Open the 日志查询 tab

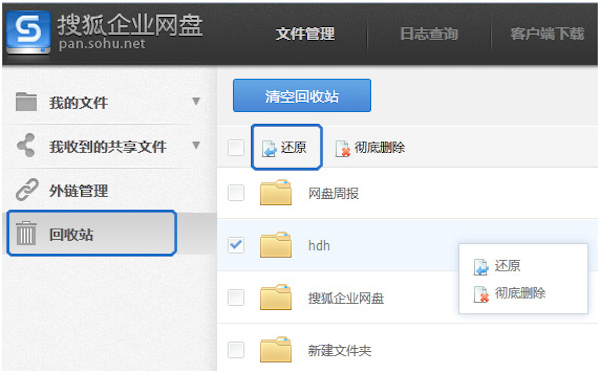[x=429, y=34]
